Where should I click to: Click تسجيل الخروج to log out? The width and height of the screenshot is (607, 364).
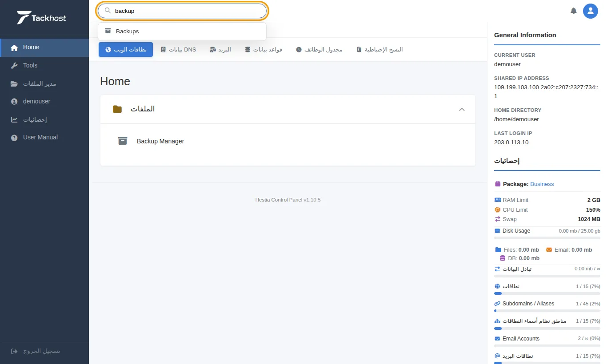click(x=44, y=351)
